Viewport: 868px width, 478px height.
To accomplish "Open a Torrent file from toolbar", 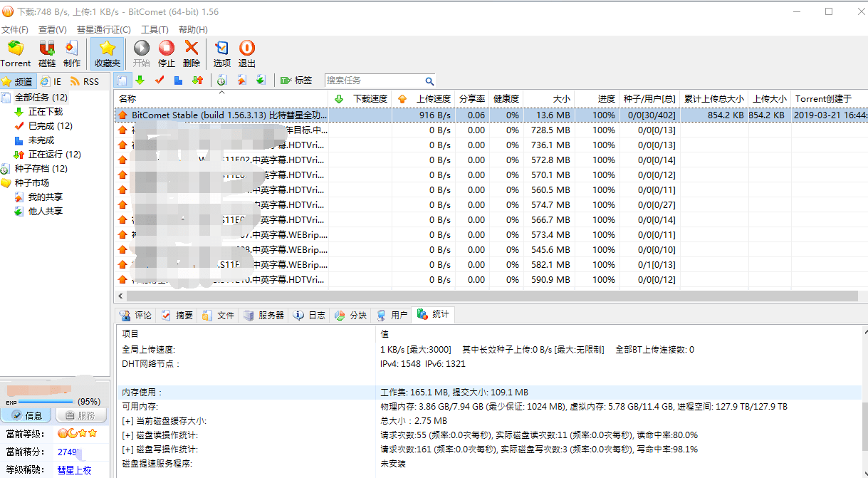I will coord(16,53).
